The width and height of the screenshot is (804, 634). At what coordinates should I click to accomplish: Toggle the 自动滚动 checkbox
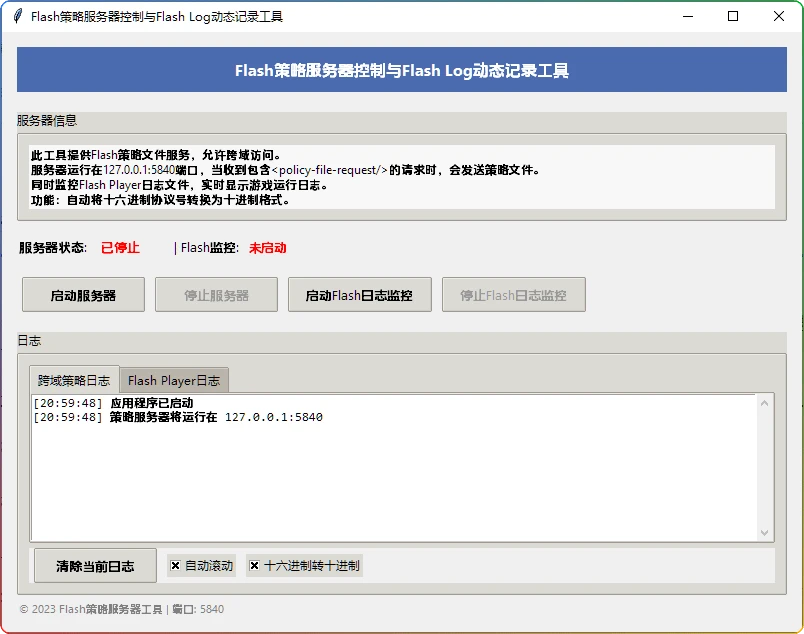tap(200, 565)
